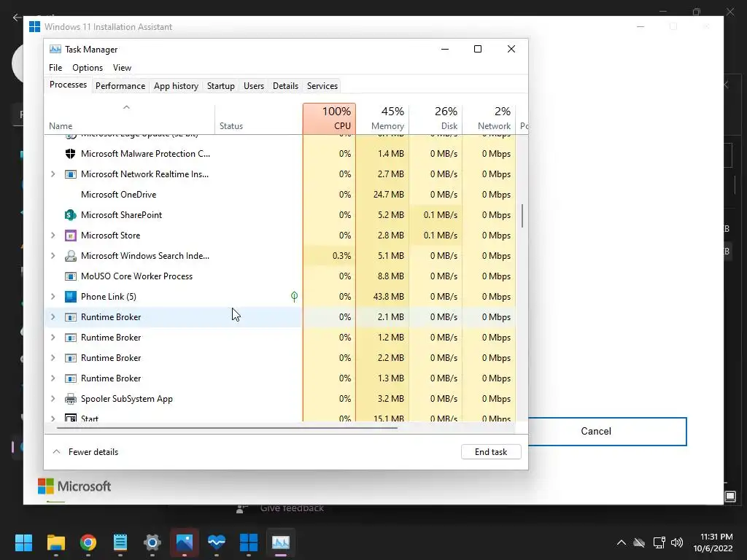747x560 pixels.
Task: Click Cancel in the Installation Assistant window
Action: point(608,432)
